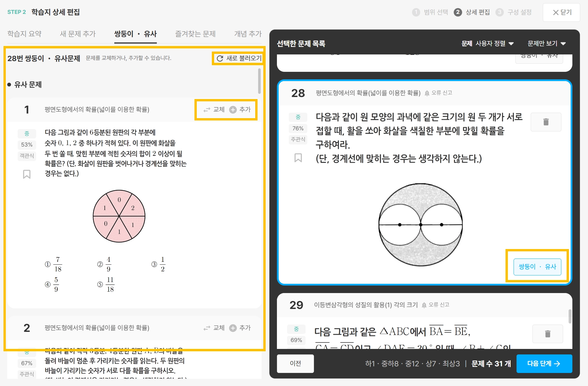The height and width of the screenshot is (386, 588).
Task: Delete problem 28 with the trash icon
Action: click(546, 122)
